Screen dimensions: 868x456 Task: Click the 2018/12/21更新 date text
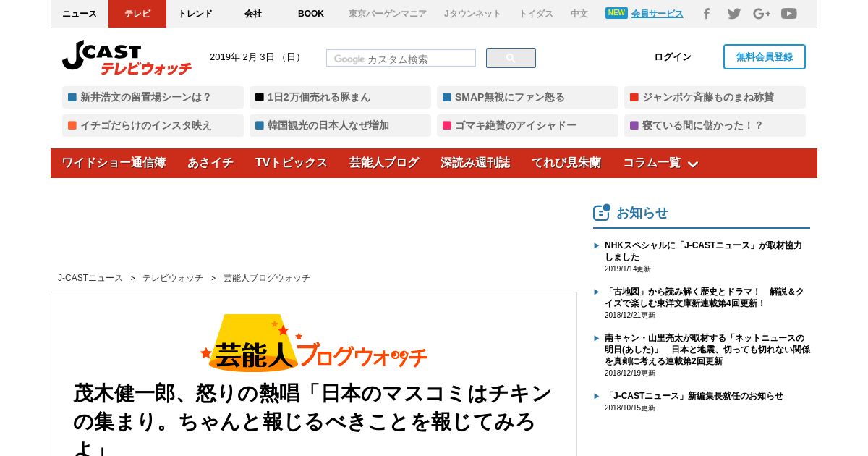point(630,316)
